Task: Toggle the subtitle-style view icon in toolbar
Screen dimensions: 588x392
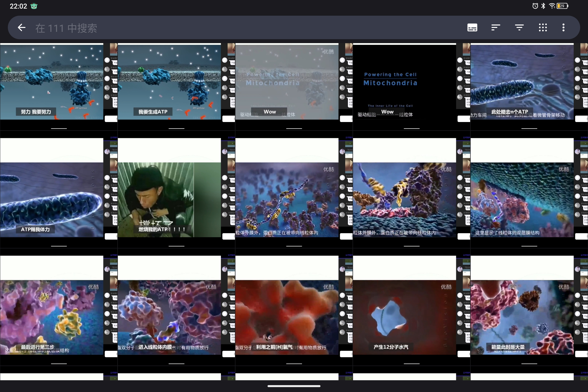Action: pos(472,27)
